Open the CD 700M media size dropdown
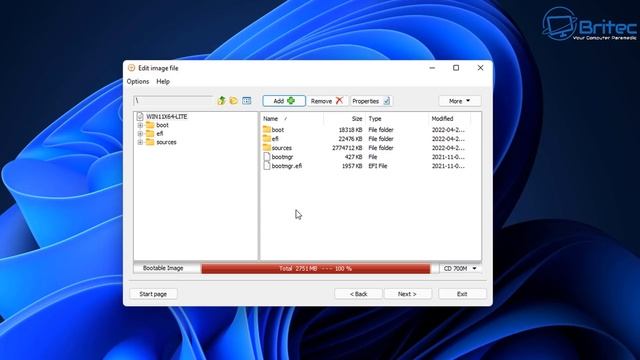Screen dimensions: 640x360 460,269
